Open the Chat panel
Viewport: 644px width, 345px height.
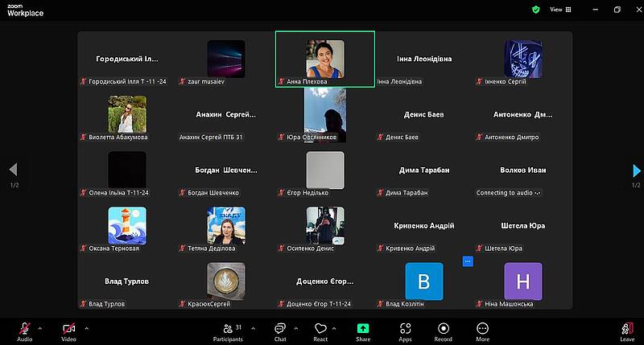[279, 330]
